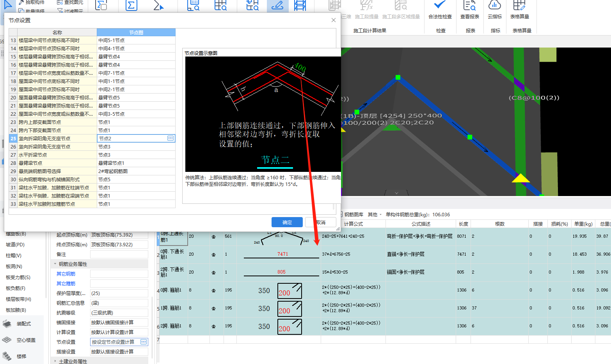This screenshot has width=611, height=364.
Task: Click the grid magnifier quantity lookup icon
Action: pos(220,5)
